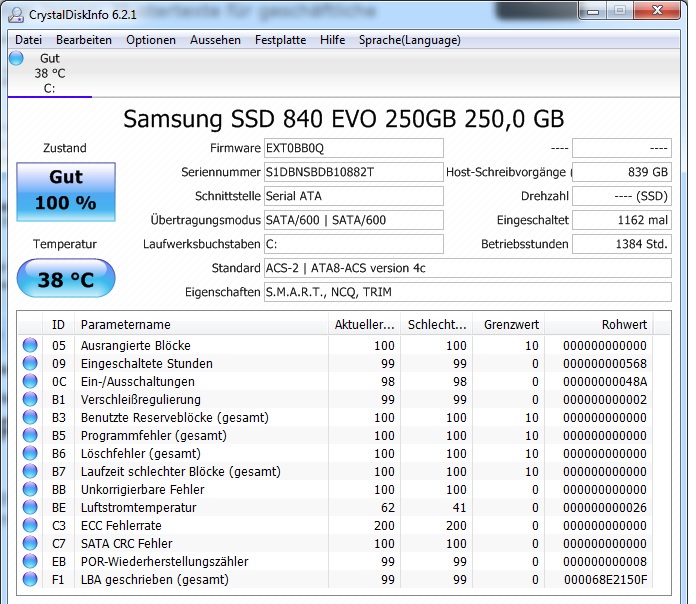
Task: Click the Laufwerksbuchstaben field C:
Action: pos(354,244)
